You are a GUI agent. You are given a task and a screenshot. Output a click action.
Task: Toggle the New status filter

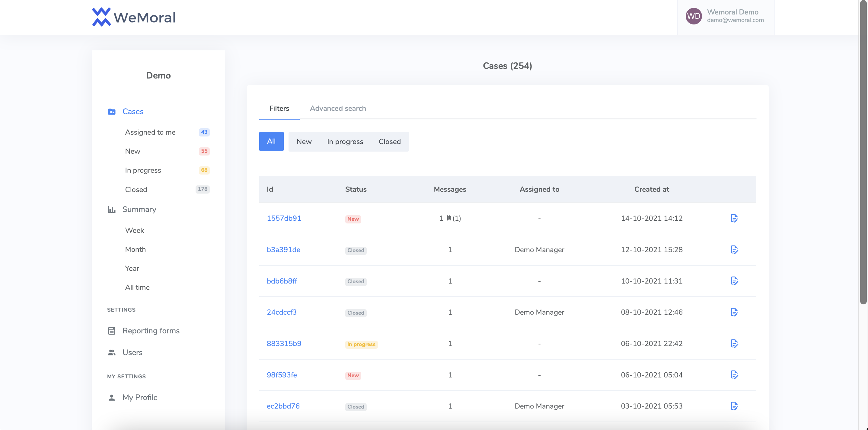click(304, 141)
